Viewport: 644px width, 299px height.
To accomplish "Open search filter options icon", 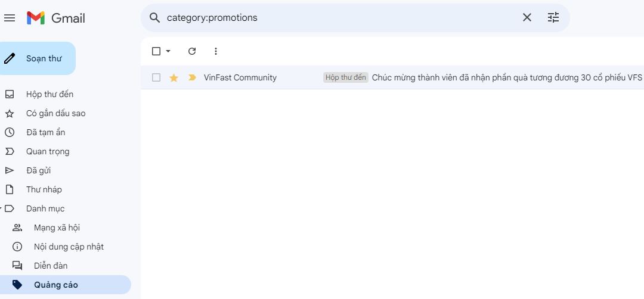I will coord(553,18).
